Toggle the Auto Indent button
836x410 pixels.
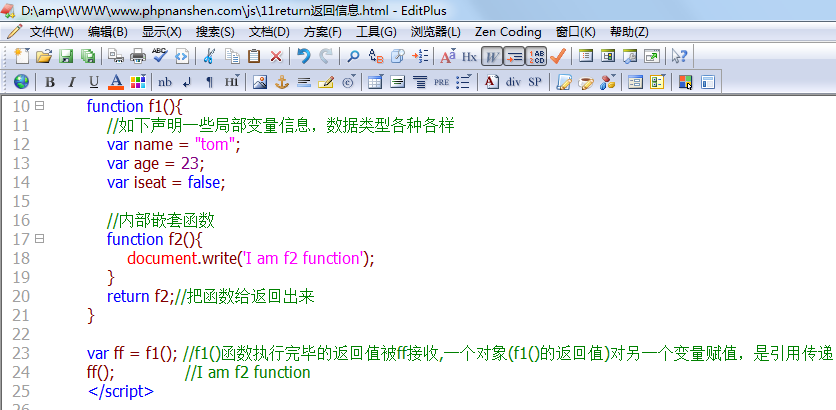pyautogui.click(x=514, y=56)
